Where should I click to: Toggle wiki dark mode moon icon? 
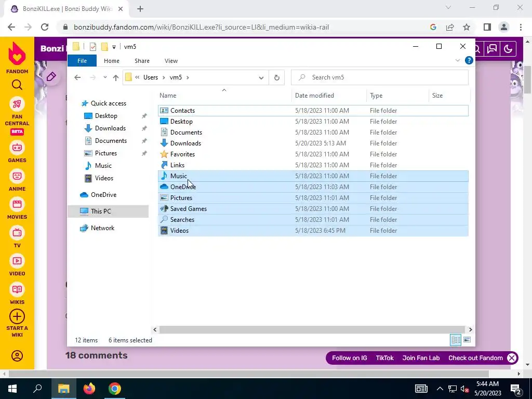508,49
